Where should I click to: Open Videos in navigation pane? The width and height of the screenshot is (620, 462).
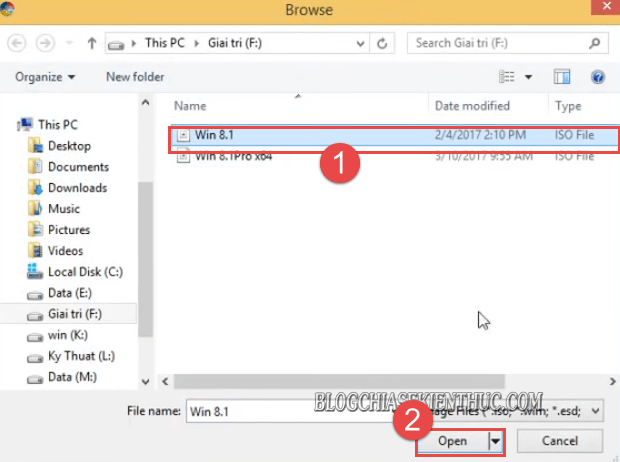pos(65,251)
